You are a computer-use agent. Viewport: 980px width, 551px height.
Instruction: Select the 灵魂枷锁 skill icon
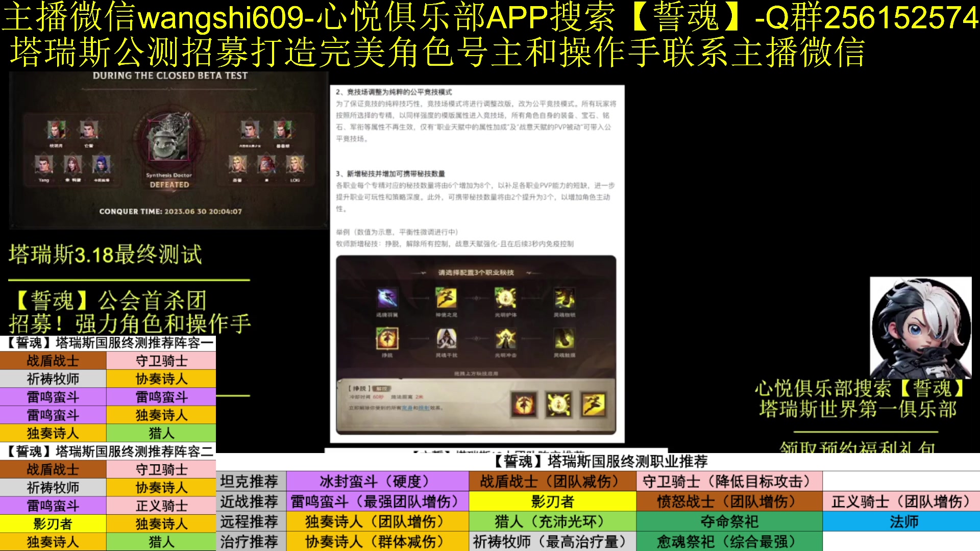click(565, 298)
